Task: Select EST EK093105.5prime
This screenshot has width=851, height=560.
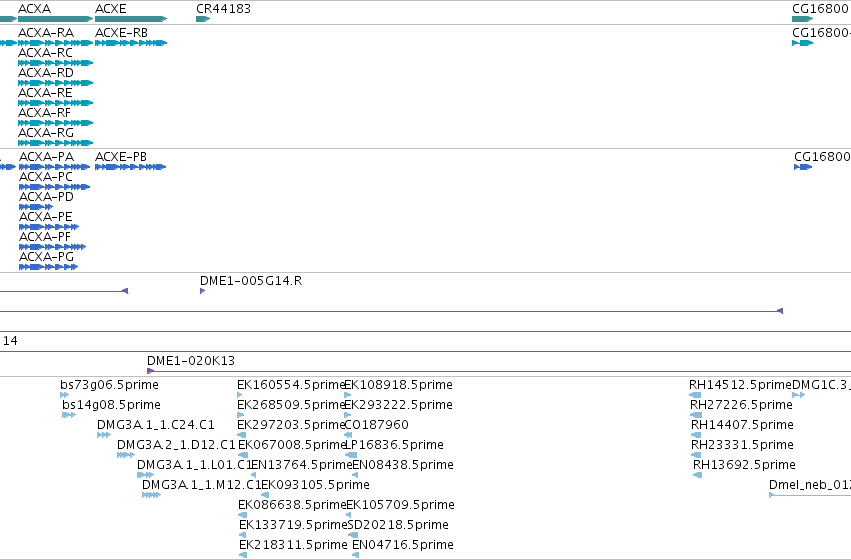Action: (x=265, y=495)
